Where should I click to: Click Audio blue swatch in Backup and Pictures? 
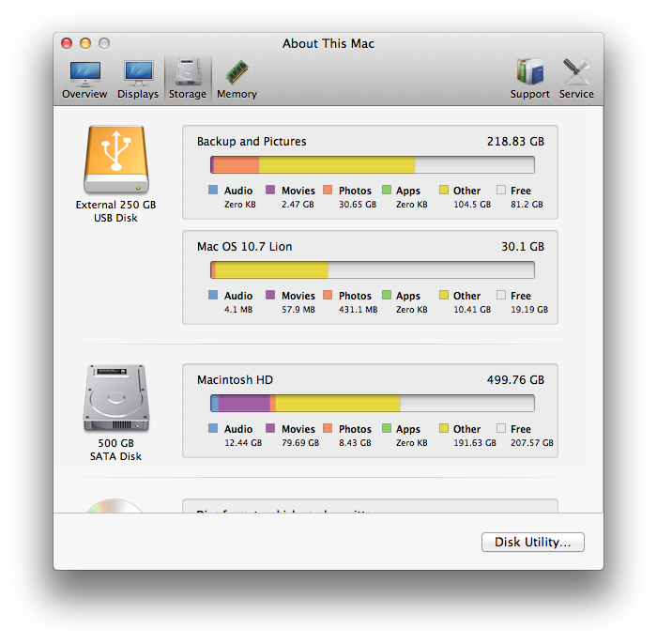click(213, 190)
